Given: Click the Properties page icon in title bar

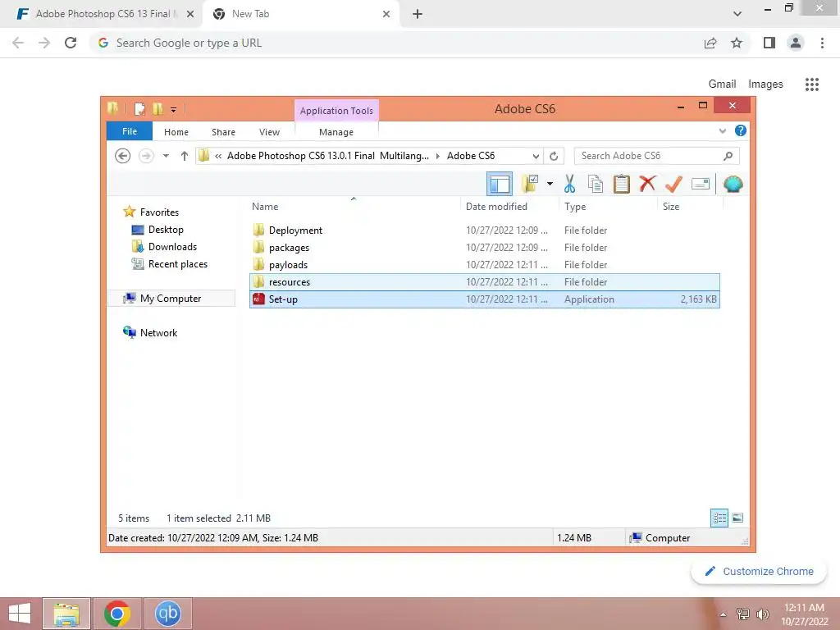Looking at the screenshot, I should [x=139, y=109].
